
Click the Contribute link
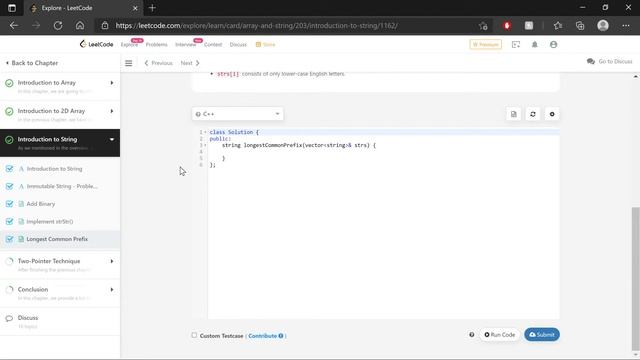[x=262, y=336]
